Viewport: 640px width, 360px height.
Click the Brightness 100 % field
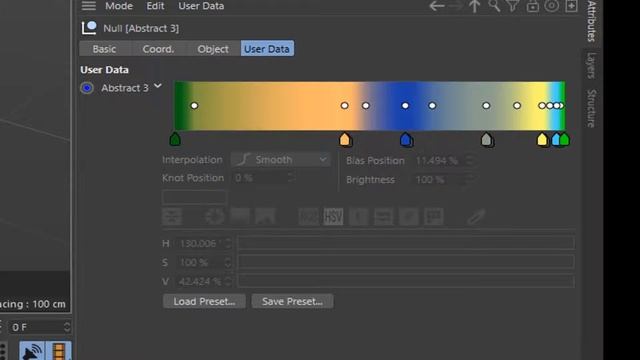[x=439, y=179]
